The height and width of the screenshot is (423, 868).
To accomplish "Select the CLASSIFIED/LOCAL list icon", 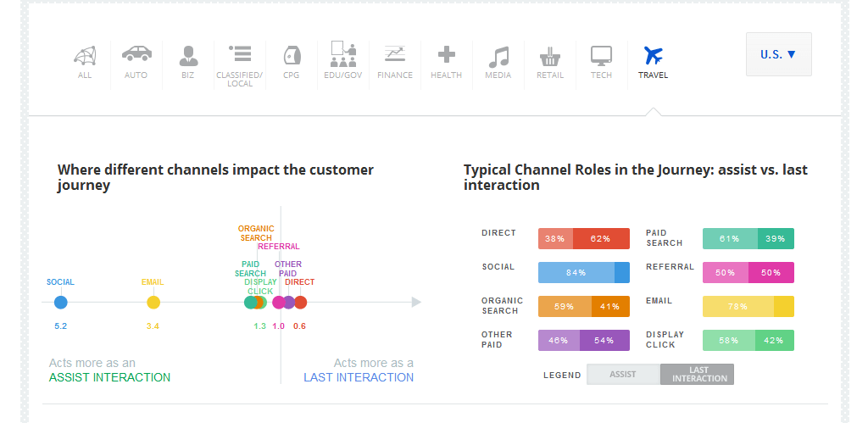I will 240,54.
